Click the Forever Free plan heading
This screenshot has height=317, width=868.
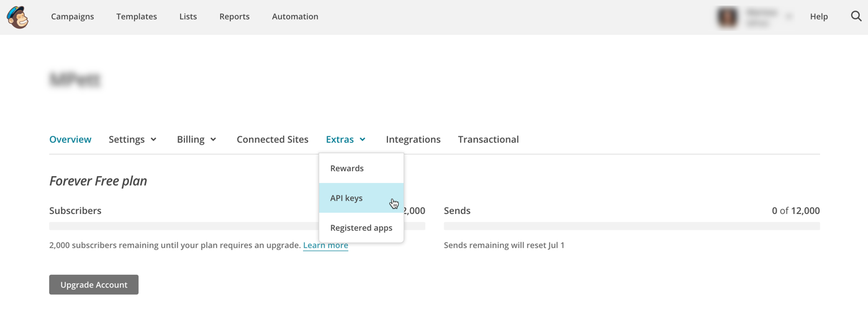[x=98, y=181]
